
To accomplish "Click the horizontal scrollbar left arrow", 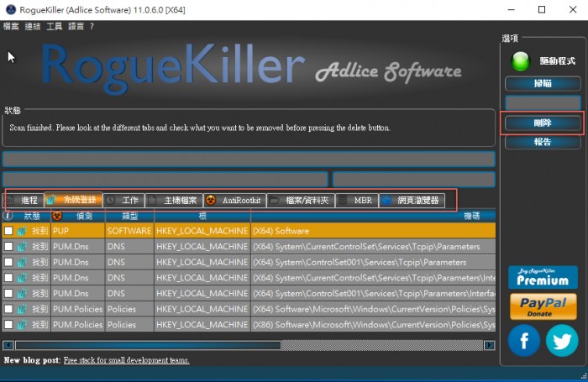I will click(x=8, y=345).
